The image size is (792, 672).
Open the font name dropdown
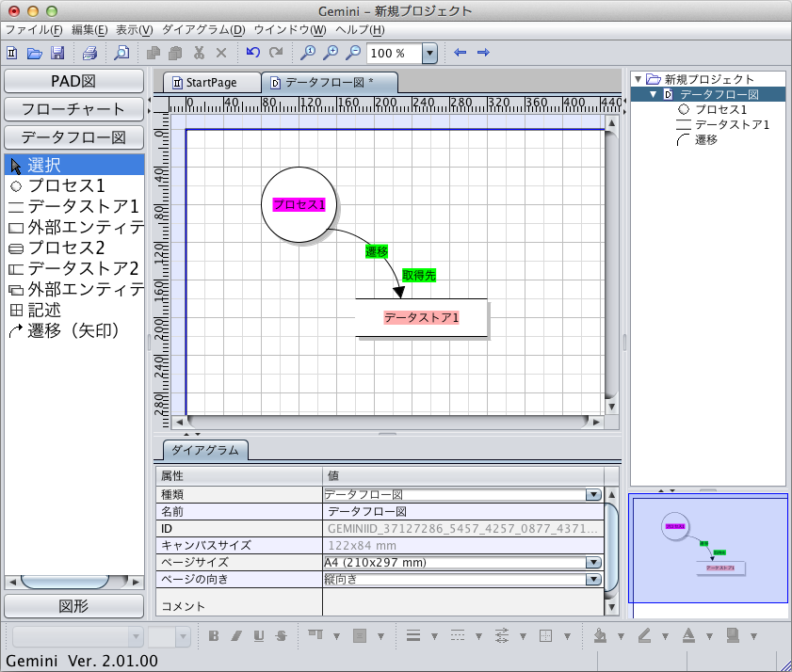(x=136, y=636)
